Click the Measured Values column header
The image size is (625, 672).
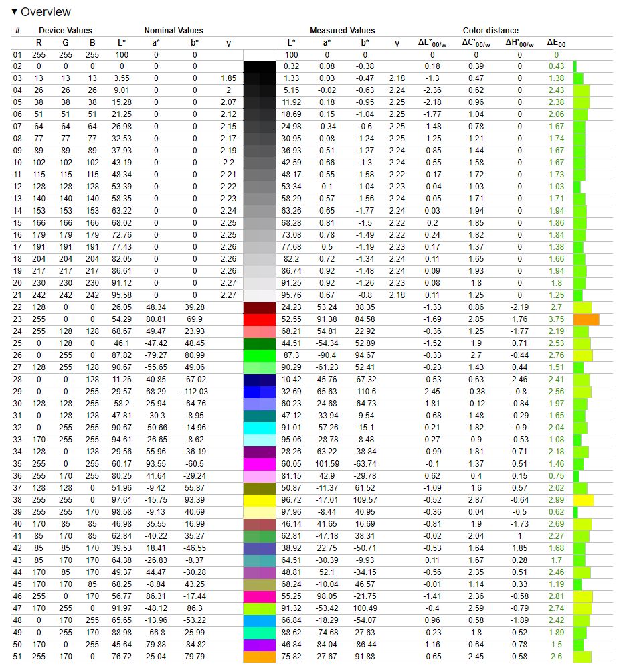pos(342,31)
